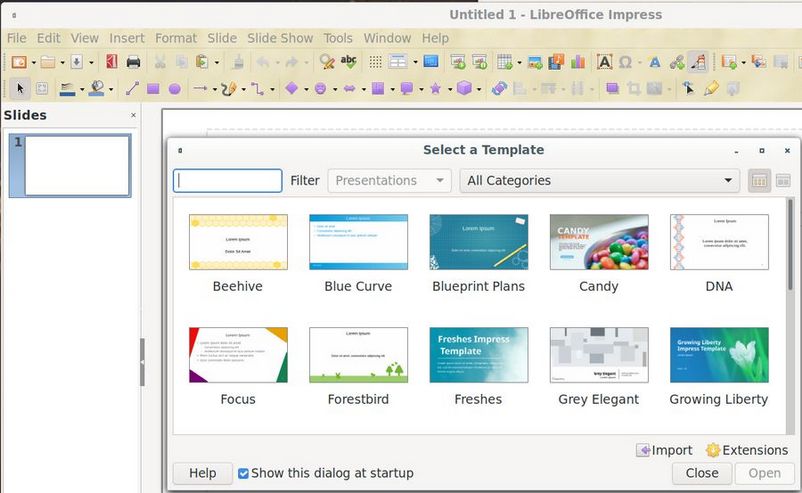Click the Insert Text Box icon
Screen dimensions: 802x493
pyautogui.click(x=605, y=62)
